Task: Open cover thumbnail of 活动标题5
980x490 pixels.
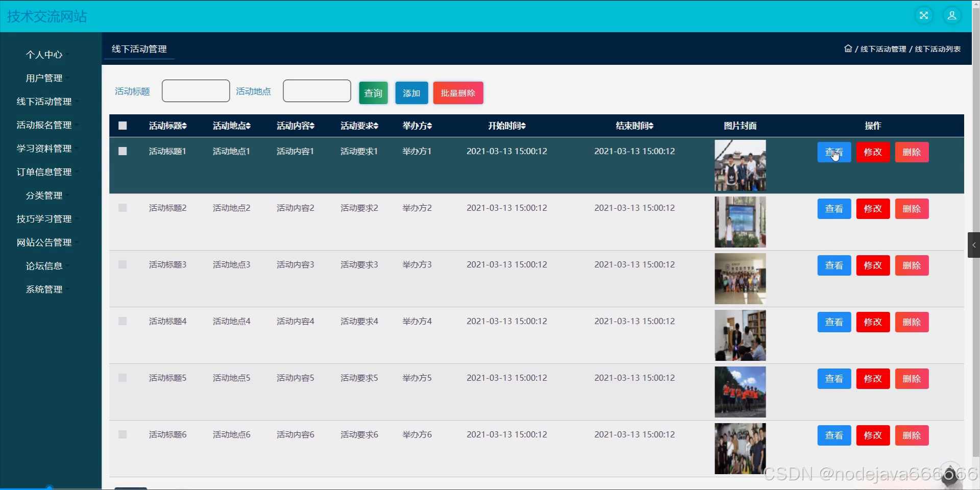Action: click(x=740, y=392)
